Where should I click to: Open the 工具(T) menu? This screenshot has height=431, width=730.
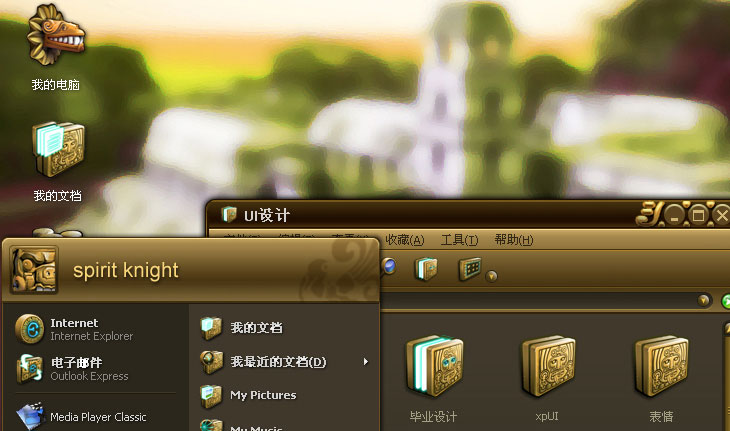(x=460, y=240)
